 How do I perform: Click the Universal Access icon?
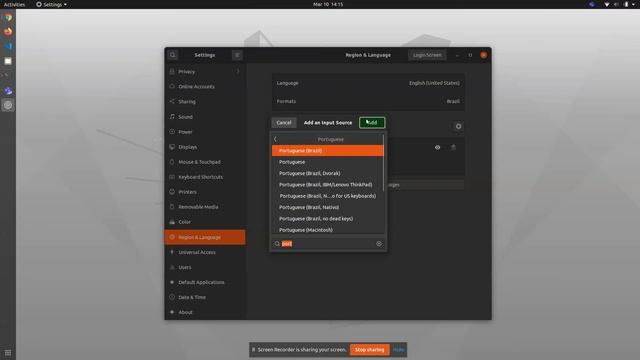pyautogui.click(x=172, y=252)
